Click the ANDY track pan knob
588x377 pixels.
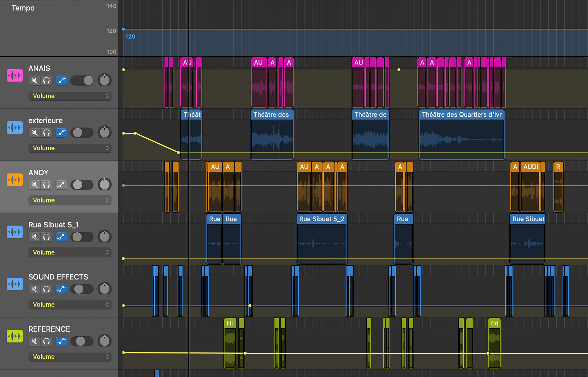104,185
